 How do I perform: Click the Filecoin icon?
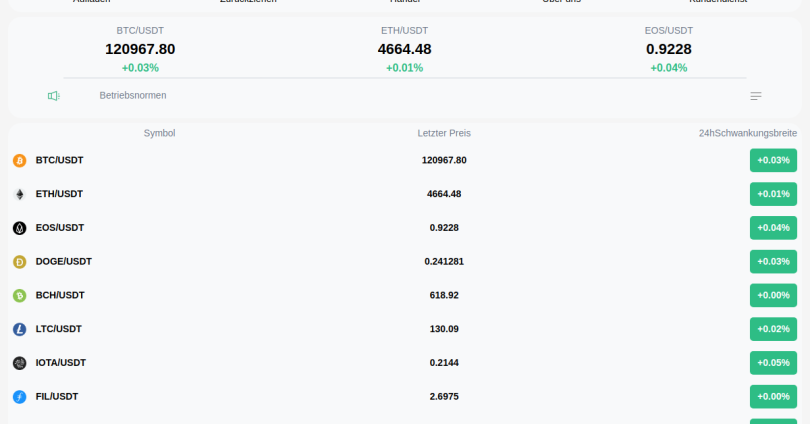(19, 397)
